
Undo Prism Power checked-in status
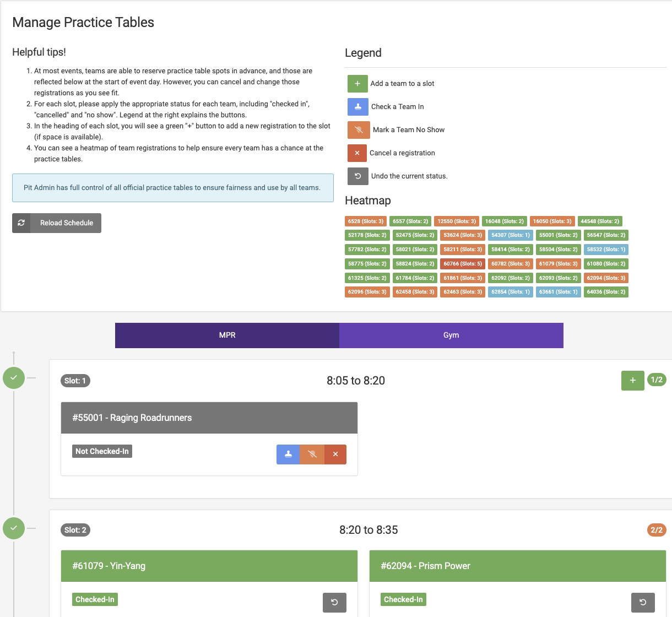pyautogui.click(x=643, y=602)
